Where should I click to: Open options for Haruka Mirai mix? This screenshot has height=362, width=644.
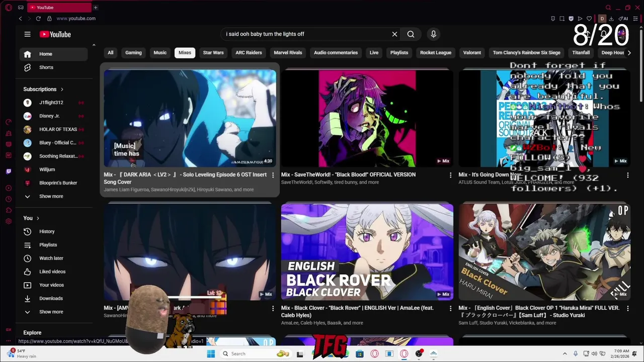pyautogui.click(x=627, y=308)
